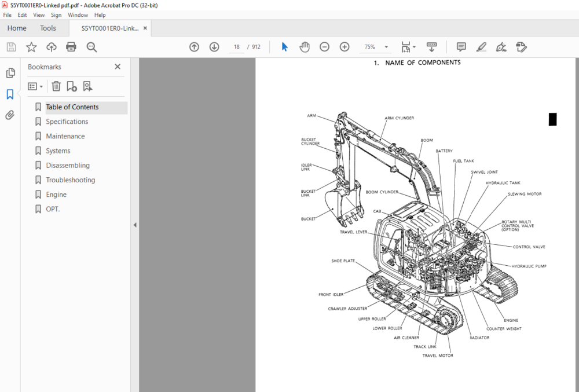Open the Edit menu
The image size is (579, 392).
click(x=22, y=14)
